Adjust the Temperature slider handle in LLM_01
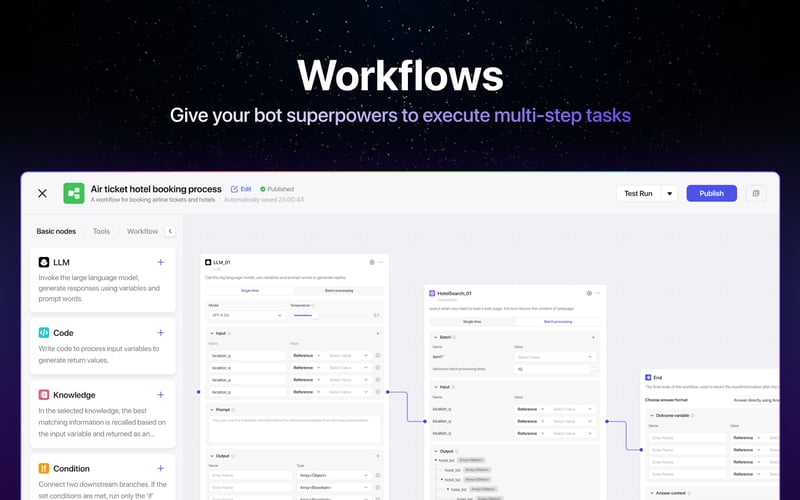 (315, 315)
